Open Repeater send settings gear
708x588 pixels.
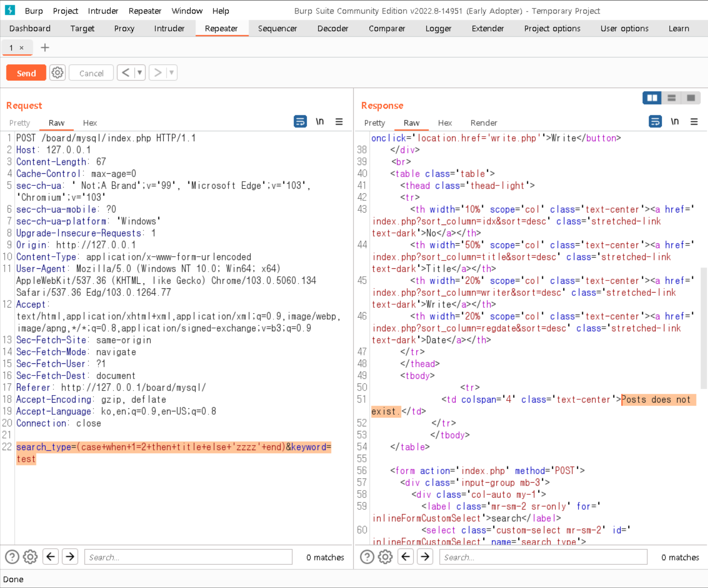[x=58, y=73]
